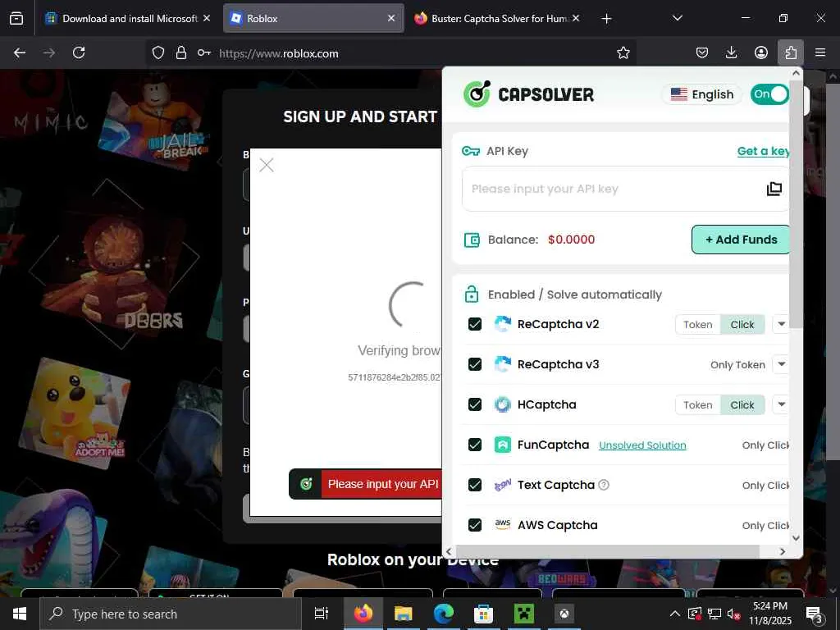Select Click mode for ReCaptcha v2
Screen dimensions: 840x630
742,325
